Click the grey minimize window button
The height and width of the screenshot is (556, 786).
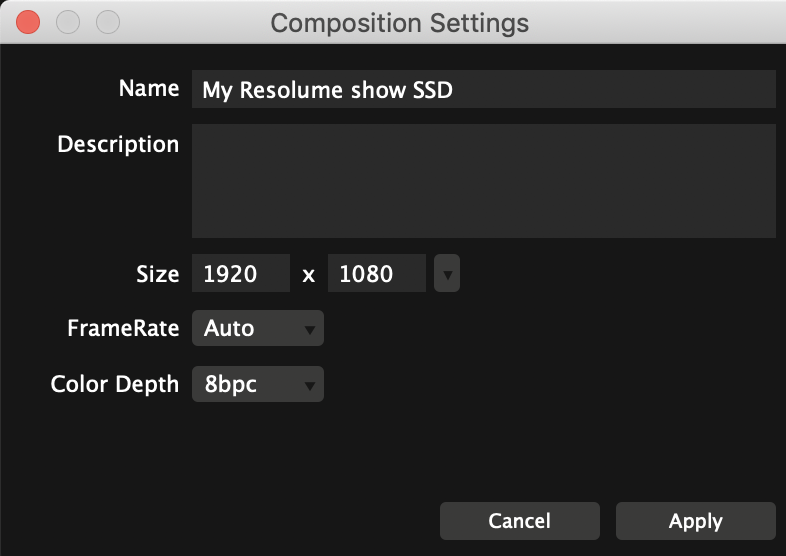(x=68, y=22)
